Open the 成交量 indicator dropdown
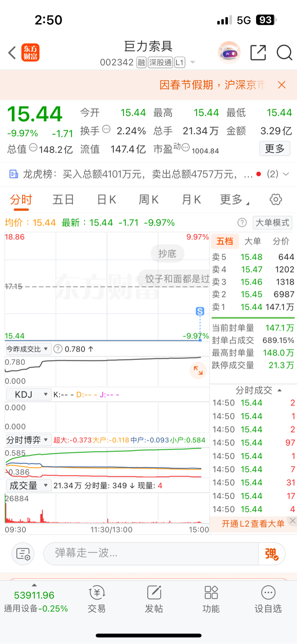The image size is (297, 644). coord(28,486)
